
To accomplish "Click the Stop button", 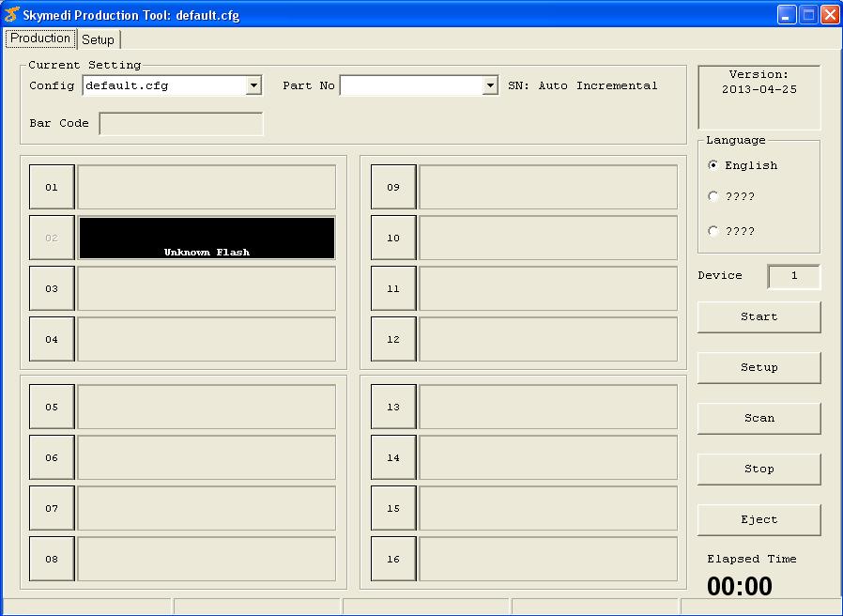I will pos(759,469).
